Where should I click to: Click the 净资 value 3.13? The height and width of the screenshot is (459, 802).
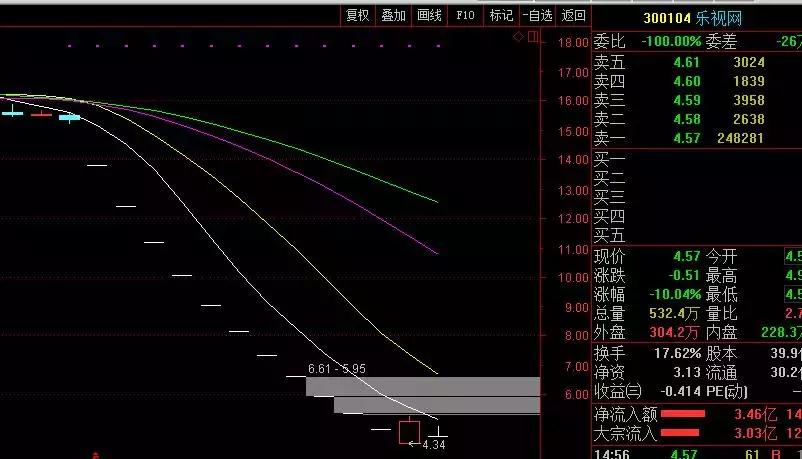(x=686, y=372)
